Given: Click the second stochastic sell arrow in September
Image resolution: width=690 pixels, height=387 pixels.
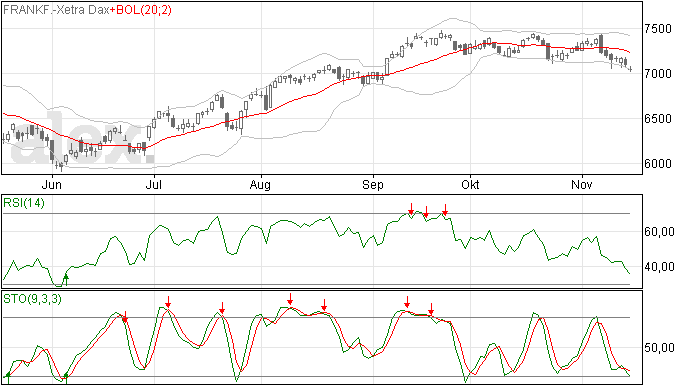Looking at the screenshot, I should 432,309.
